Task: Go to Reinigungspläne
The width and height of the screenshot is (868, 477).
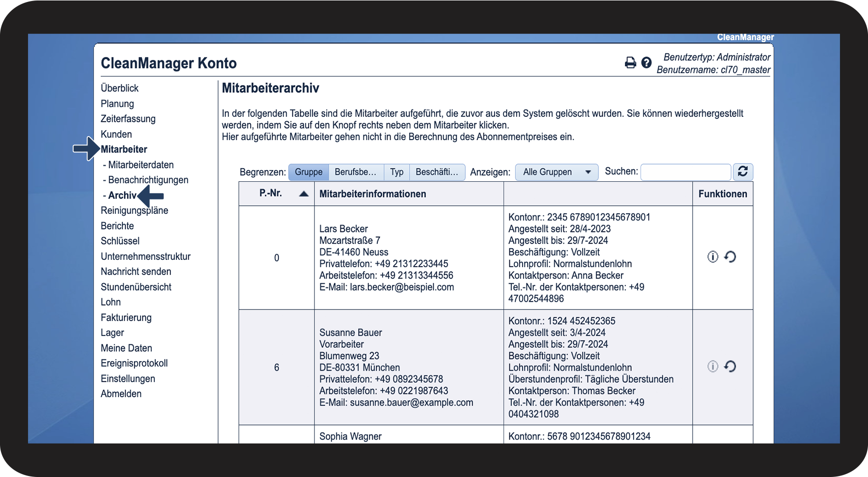Action: 135,211
